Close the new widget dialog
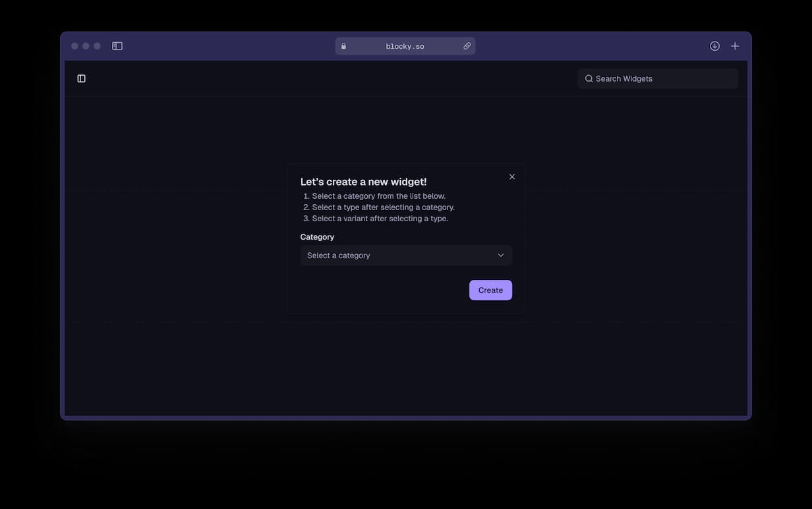The width and height of the screenshot is (812, 509). coord(512,176)
